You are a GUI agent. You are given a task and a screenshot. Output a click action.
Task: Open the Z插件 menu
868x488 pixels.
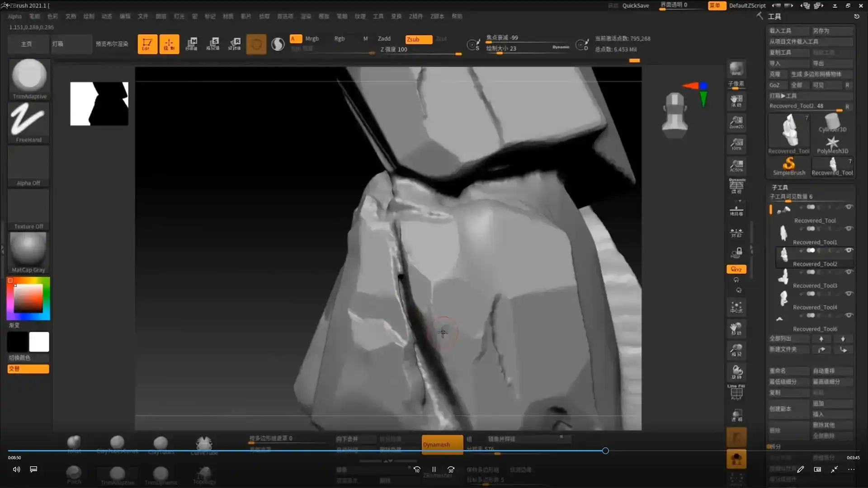coord(415,16)
